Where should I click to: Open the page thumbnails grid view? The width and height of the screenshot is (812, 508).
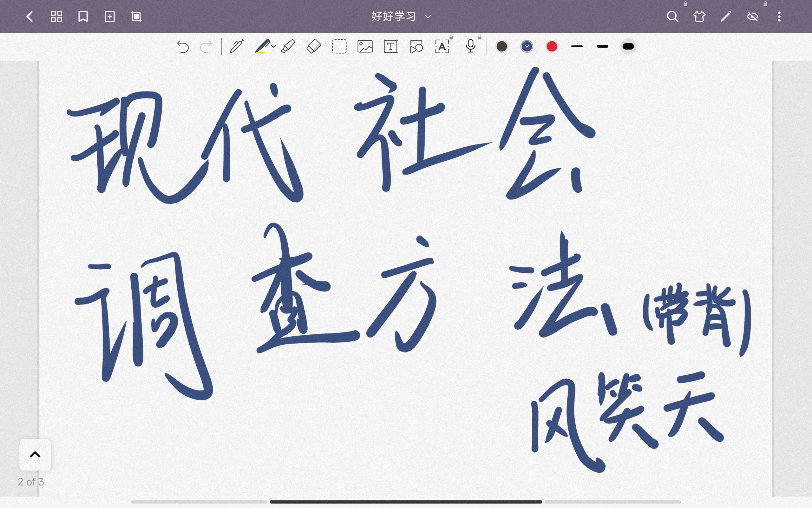point(56,17)
